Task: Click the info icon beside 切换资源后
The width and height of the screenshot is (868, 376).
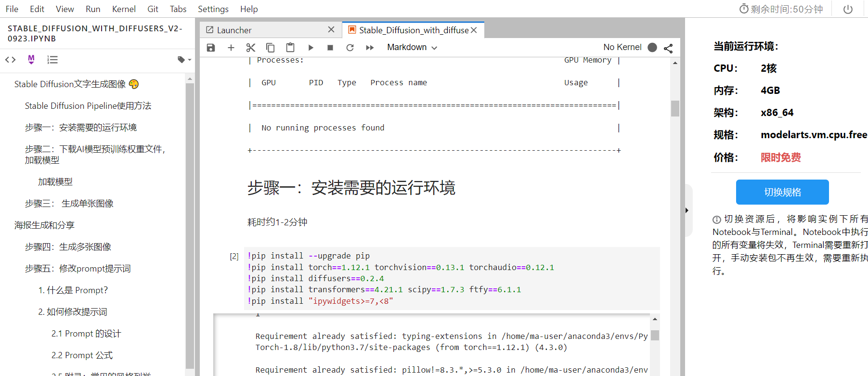Action: point(717,220)
